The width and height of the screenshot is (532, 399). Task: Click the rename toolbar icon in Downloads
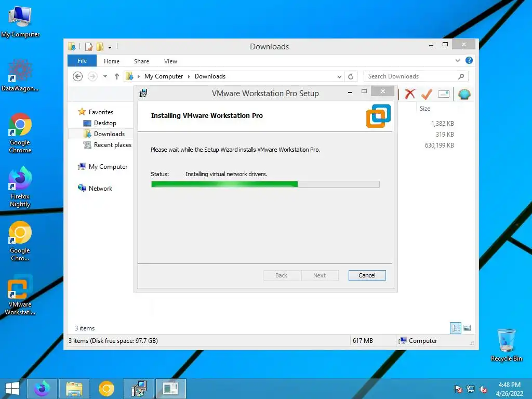coord(444,94)
